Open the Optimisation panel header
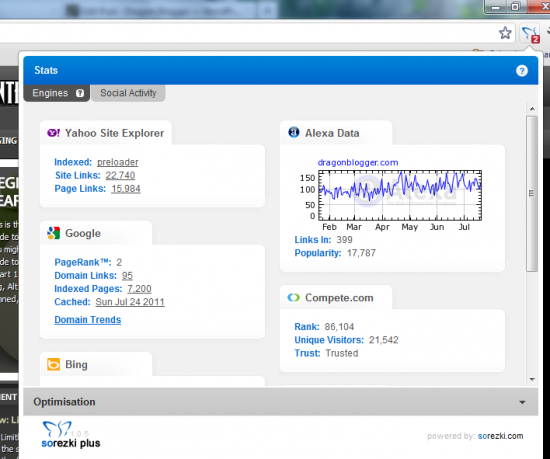The image size is (550, 459). (280, 402)
